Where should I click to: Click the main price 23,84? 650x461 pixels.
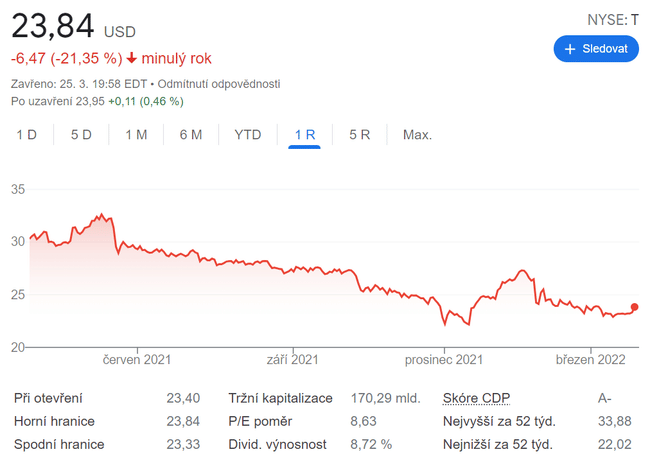click(x=53, y=25)
